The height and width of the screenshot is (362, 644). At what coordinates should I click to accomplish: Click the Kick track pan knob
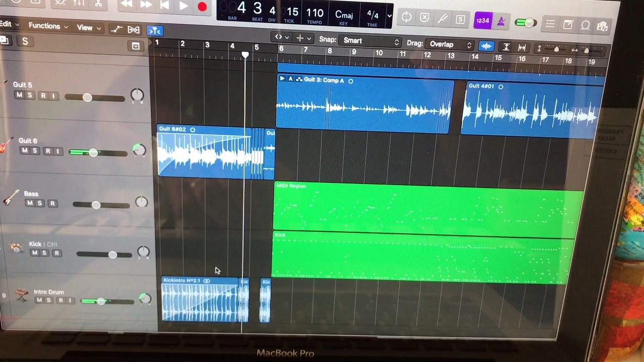(x=143, y=251)
